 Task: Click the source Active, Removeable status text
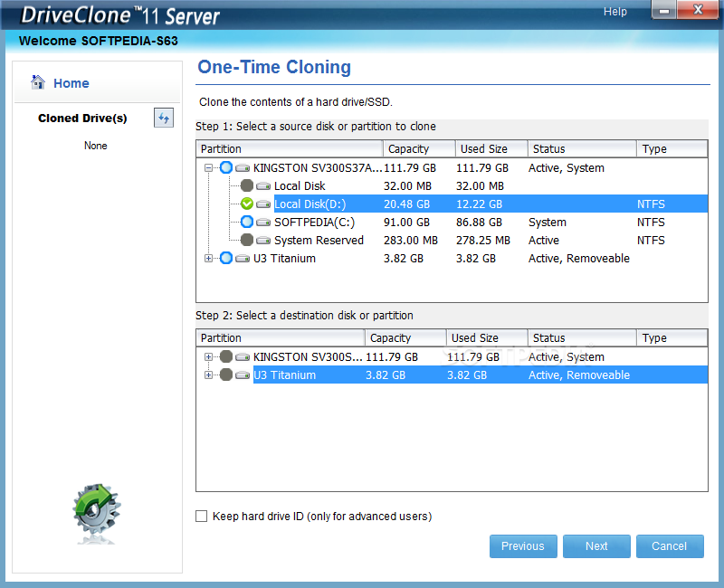click(x=579, y=259)
